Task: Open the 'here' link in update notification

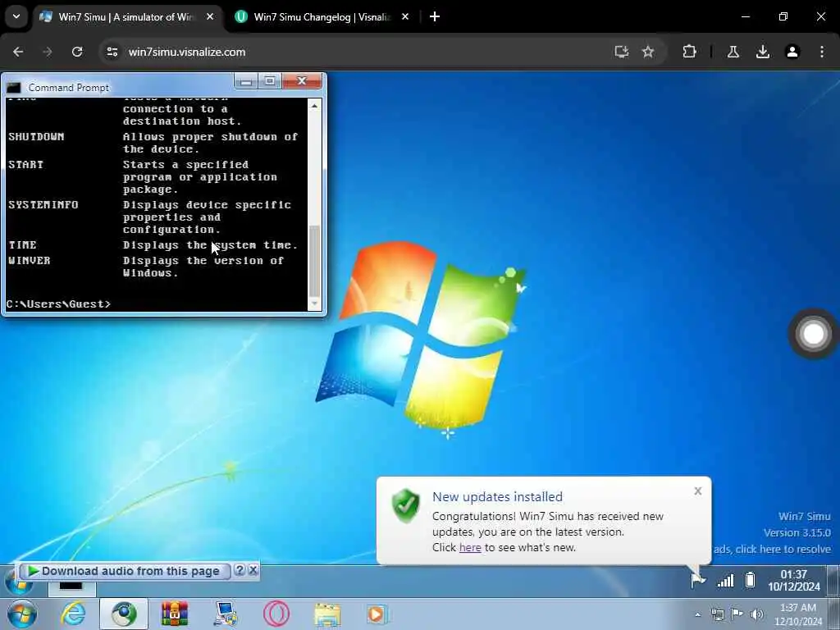Action: tap(470, 547)
